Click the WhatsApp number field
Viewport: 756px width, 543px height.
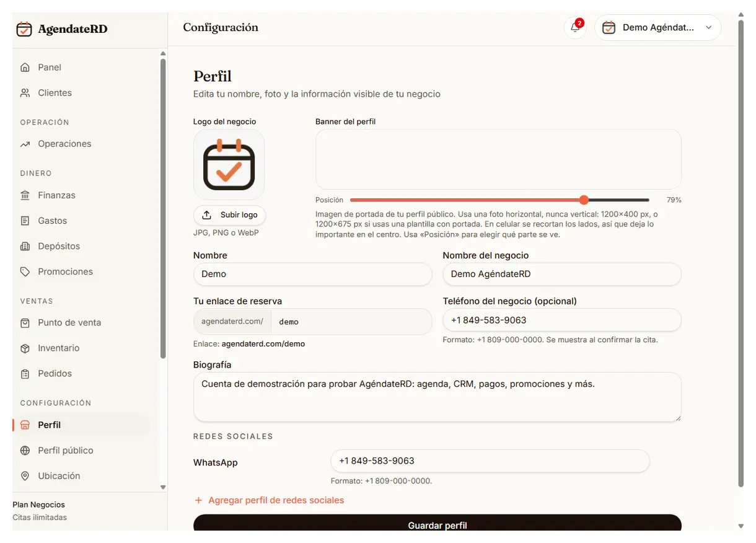tap(490, 461)
